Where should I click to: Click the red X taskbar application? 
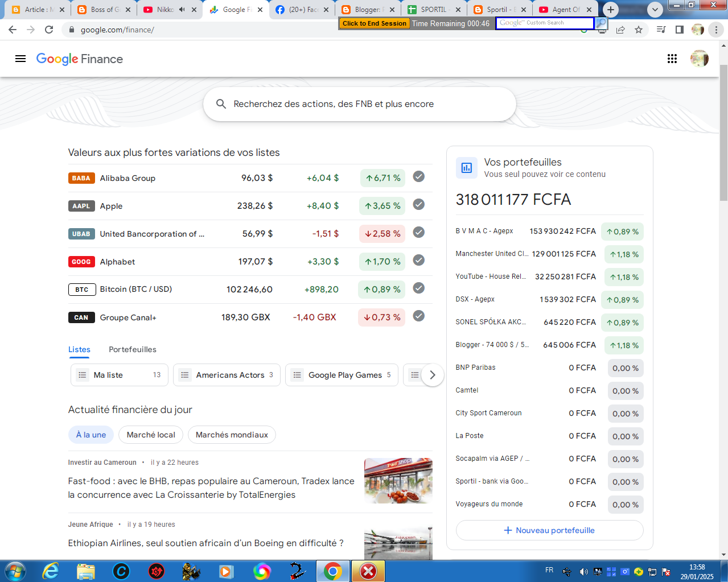pos(368,571)
